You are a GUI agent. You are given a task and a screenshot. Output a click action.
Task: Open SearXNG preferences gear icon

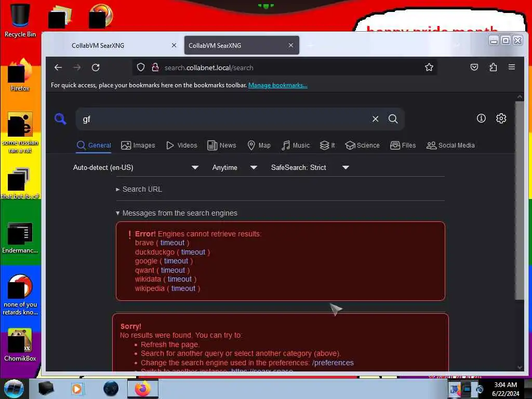(501, 118)
